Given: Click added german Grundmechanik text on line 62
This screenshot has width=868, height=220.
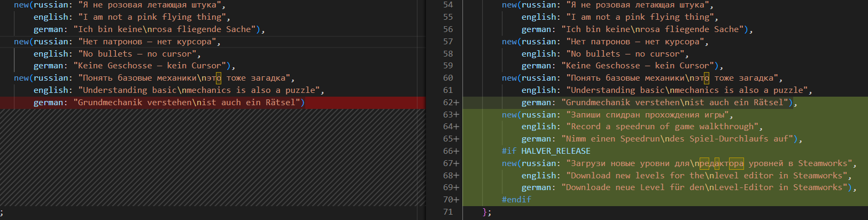Looking at the screenshot, I should 674,103.
